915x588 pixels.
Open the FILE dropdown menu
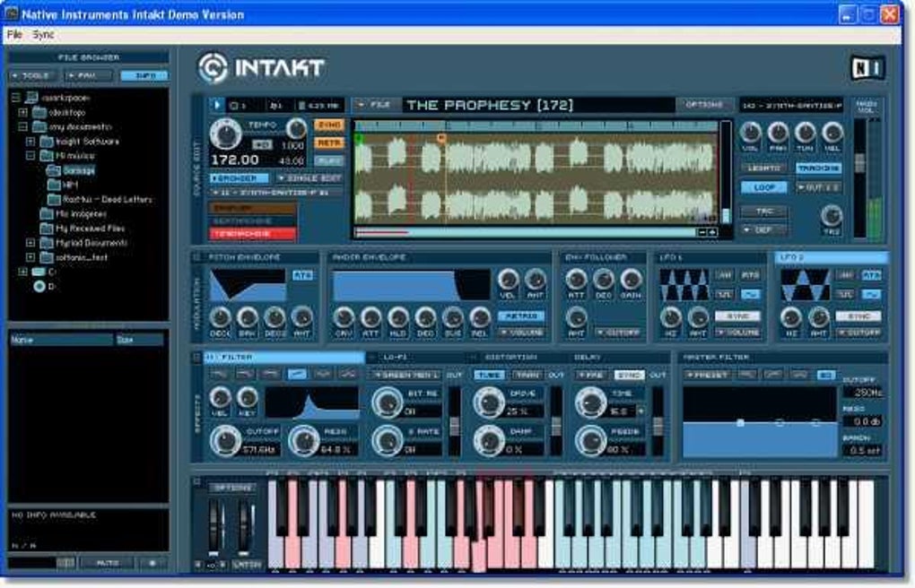(375, 105)
